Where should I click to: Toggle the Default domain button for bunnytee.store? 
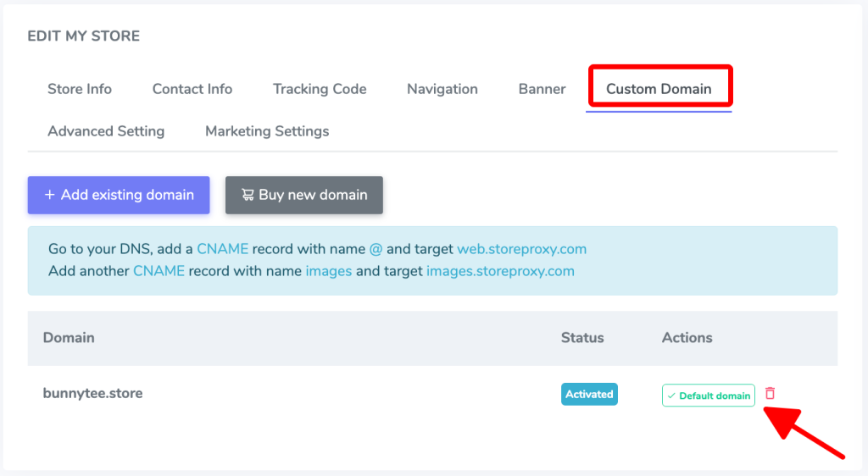[x=709, y=396]
